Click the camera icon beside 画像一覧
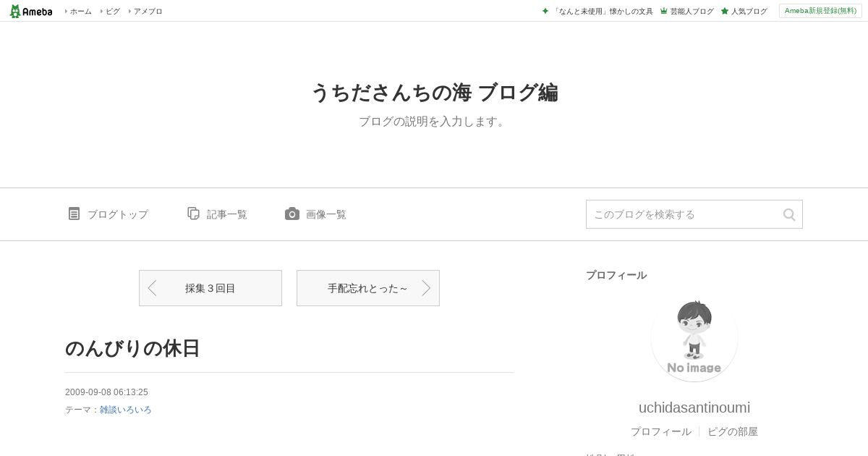The image size is (868, 456). pyautogui.click(x=292, y=214)
